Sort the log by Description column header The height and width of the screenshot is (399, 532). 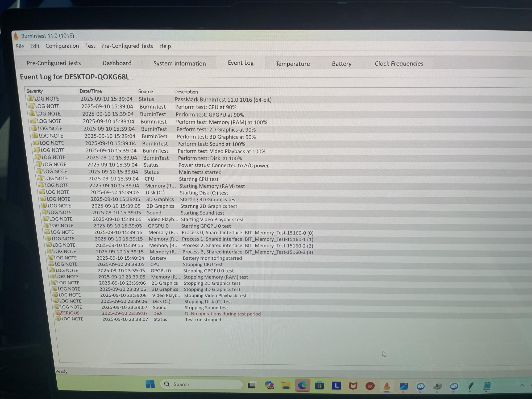click(x=186, y=92)
